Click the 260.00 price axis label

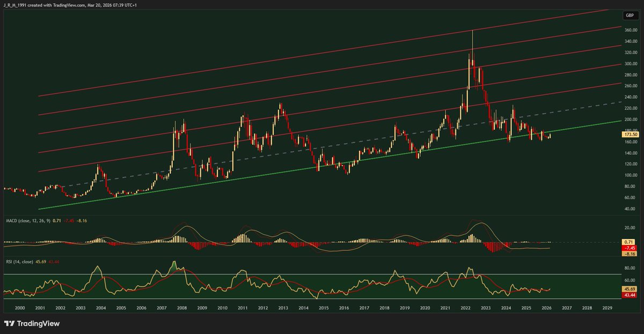pos(630,86)
